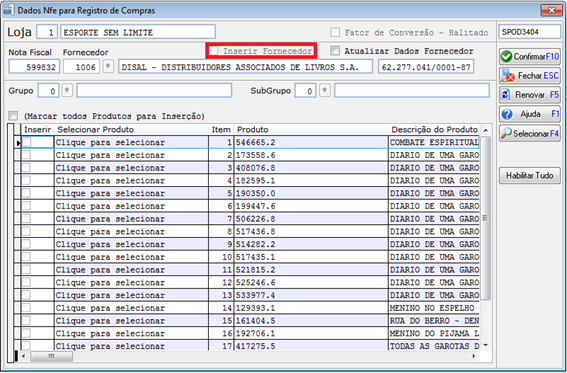
Task: Click supplier name field DISAL
Action: (245, 67)
